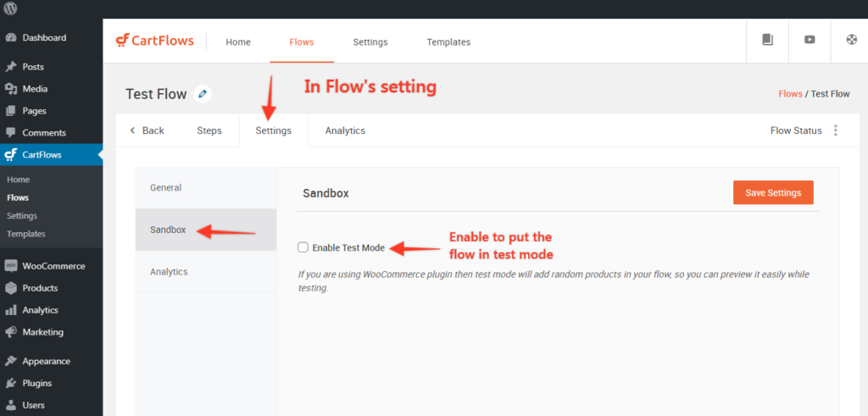Open the Home tab in CartFlows header

pos(238,42)
